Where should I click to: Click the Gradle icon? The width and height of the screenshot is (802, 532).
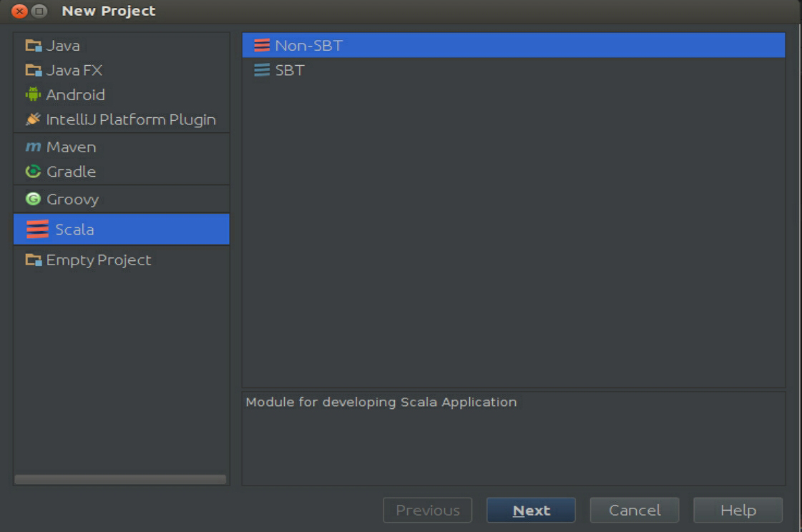(x=33, y=172)
